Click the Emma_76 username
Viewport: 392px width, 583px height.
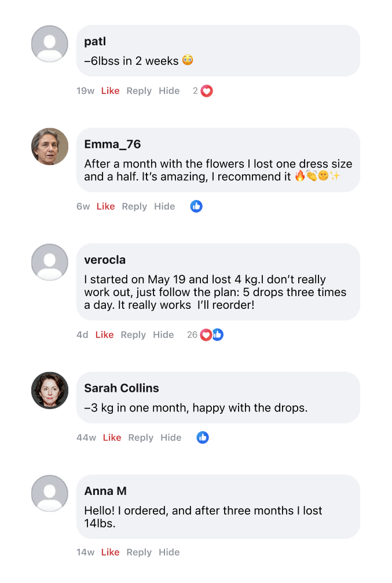(x=112, y=144)
